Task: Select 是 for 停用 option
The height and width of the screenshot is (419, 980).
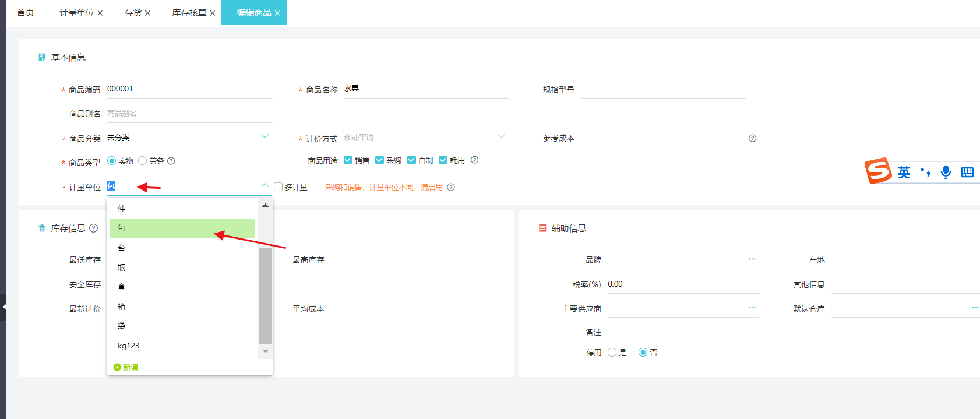Action: [x=612, y=353]
